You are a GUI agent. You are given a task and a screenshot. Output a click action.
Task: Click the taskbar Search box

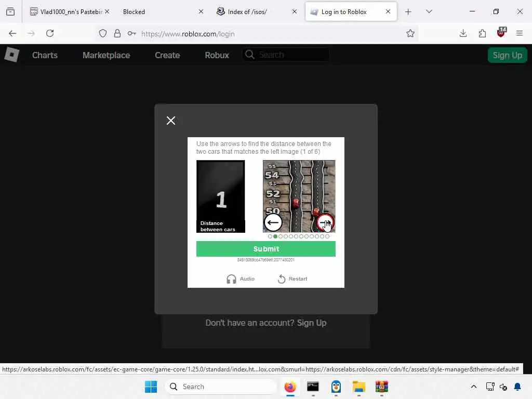221,387
